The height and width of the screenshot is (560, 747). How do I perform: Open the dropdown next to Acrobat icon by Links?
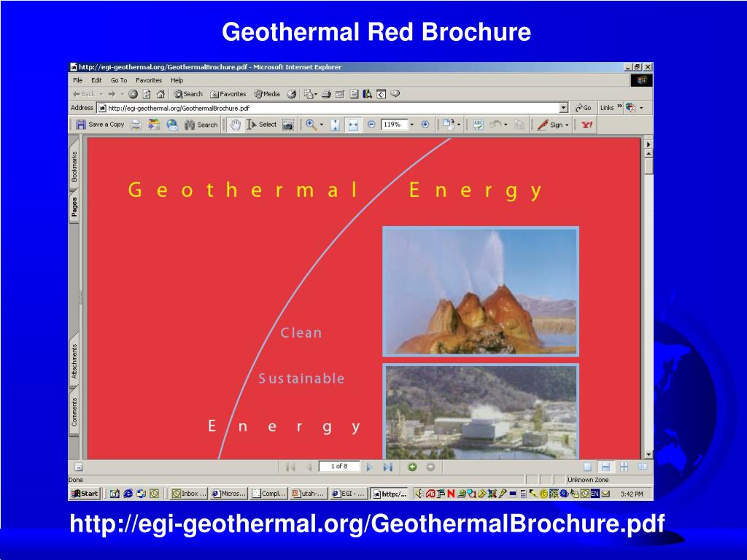[x=641, y=108]
